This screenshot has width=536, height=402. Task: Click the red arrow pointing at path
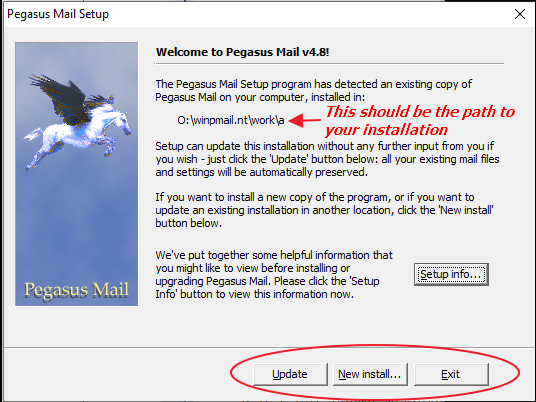(305, 120)
